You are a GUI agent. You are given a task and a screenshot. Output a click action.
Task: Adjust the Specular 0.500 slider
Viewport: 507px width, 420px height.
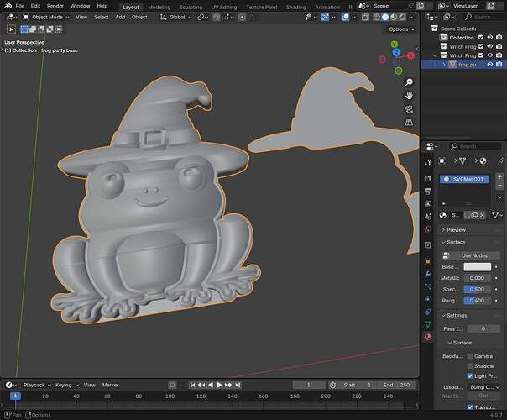(x=478, y=289)
